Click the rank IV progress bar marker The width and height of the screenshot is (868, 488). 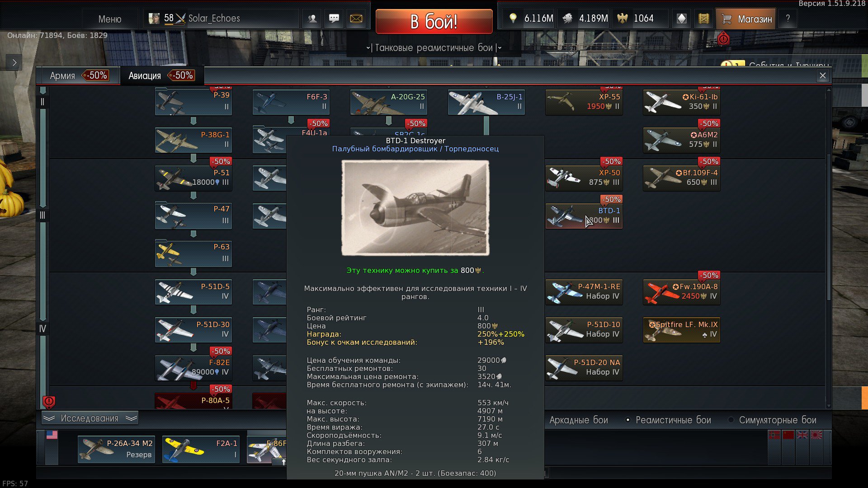42,328
